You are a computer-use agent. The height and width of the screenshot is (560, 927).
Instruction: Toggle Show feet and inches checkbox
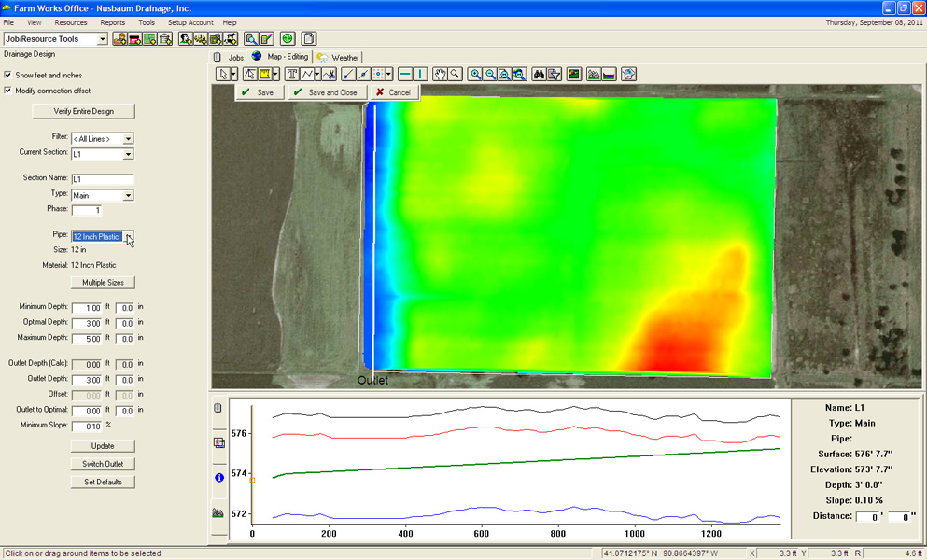tap(8, 75)
